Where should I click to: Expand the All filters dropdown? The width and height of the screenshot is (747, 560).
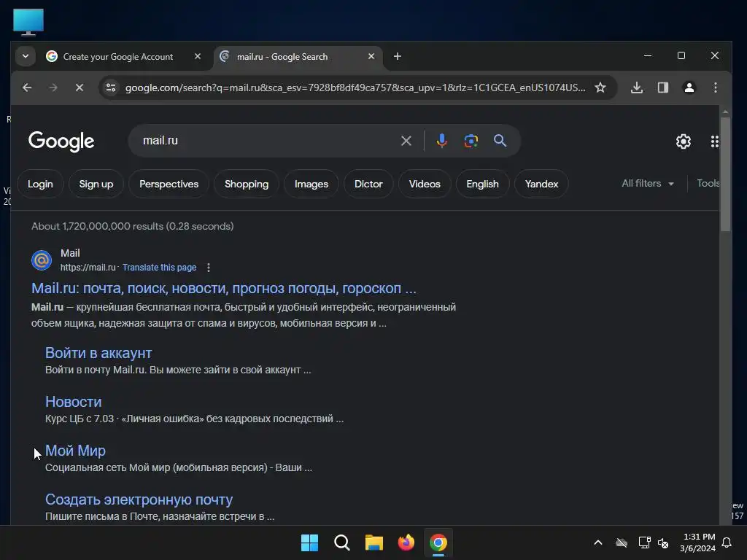[x=648, y=183]
